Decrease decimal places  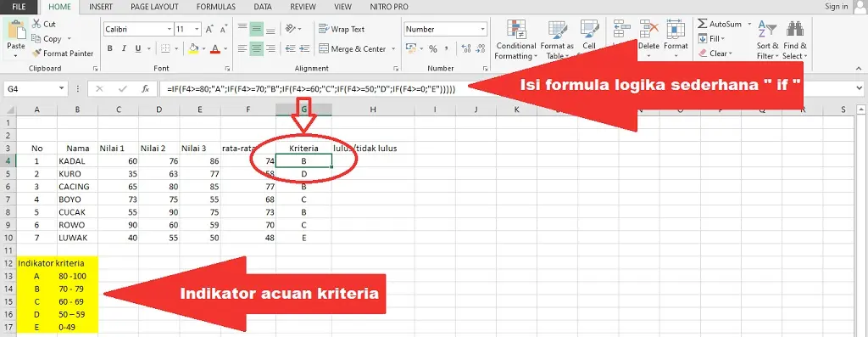[x=479, y=48]
